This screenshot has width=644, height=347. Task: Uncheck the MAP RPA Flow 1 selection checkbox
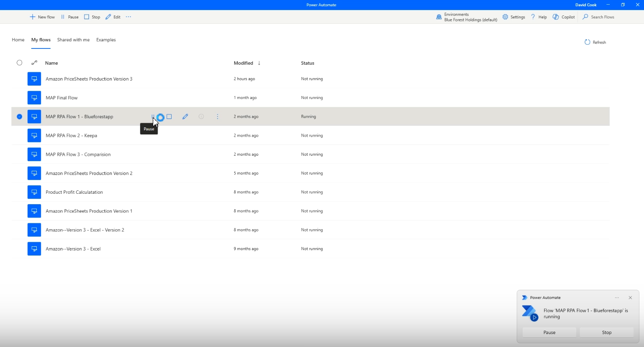pyautogui.click(x=19, y=117)
